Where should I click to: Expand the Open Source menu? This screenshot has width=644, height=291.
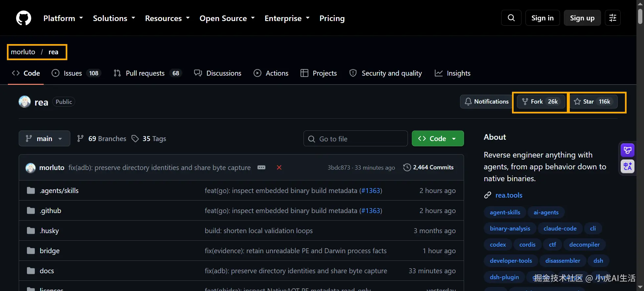coord(227,18)
